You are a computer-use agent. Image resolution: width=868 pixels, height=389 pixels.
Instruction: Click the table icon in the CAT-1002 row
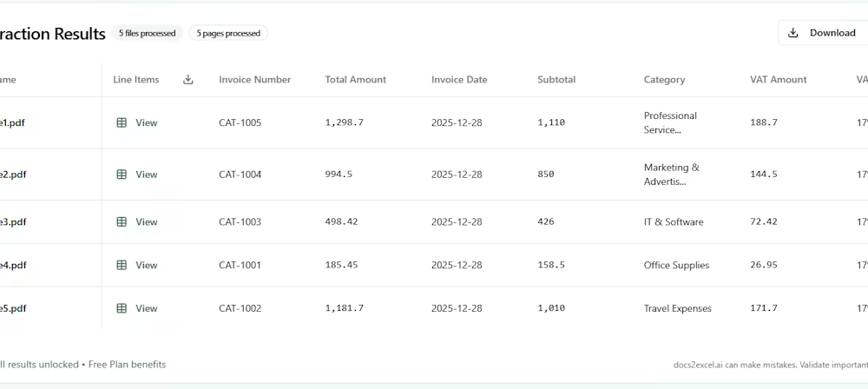coord(122,309)
